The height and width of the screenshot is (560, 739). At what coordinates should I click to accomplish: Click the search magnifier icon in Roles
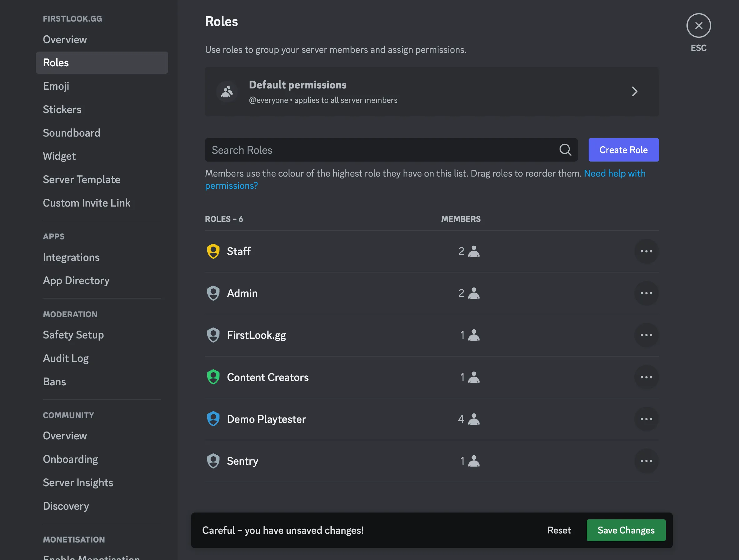coord(566,149)
